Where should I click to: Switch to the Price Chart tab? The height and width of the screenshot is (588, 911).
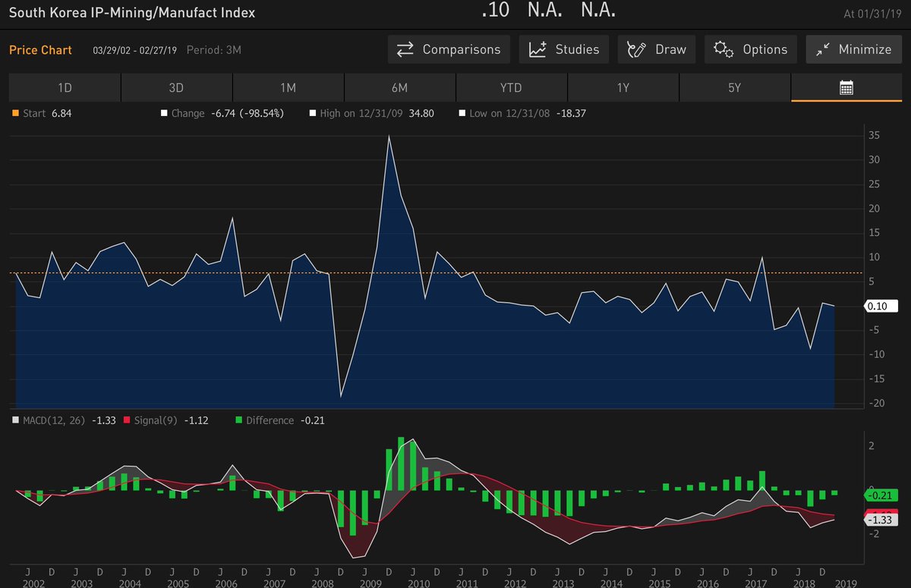point(40,49)
